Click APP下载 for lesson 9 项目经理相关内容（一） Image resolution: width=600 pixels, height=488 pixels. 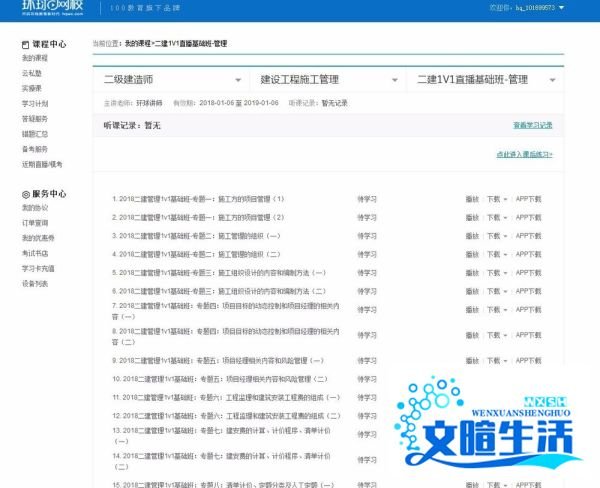pos(528,361)
